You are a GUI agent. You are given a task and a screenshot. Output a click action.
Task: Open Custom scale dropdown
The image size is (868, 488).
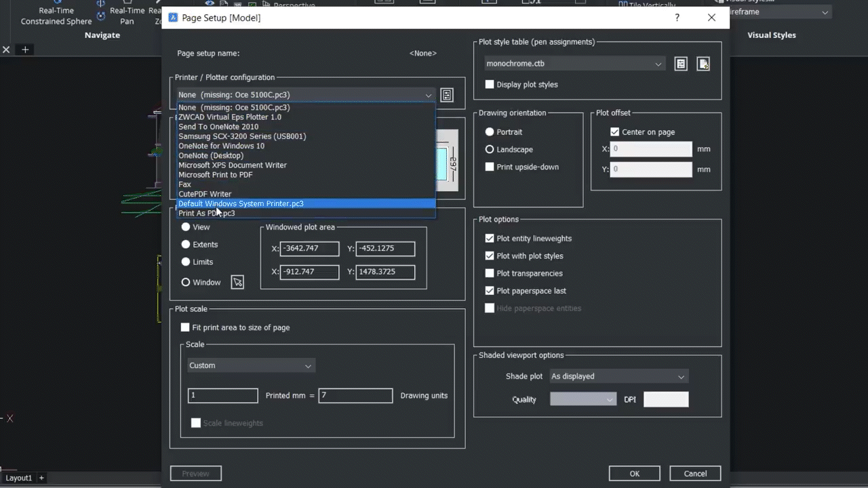(x=251, y=365)
